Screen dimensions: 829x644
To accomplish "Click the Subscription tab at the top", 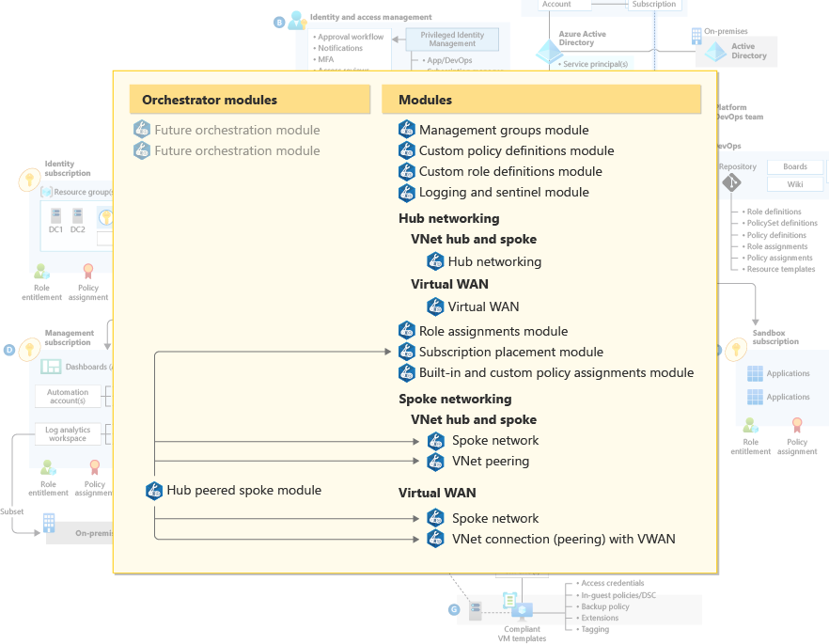I will tap(655, 5).
